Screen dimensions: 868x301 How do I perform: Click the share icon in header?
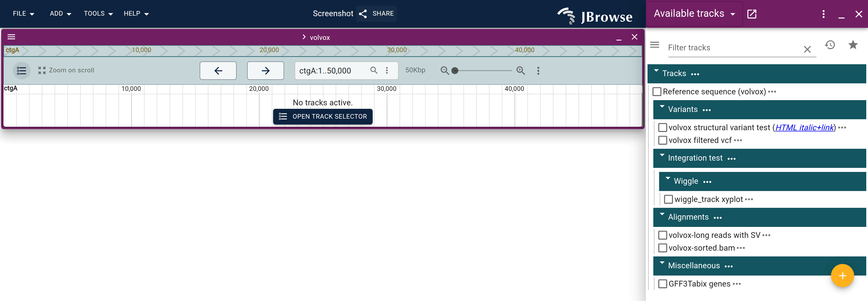click(x=363, y=14)
